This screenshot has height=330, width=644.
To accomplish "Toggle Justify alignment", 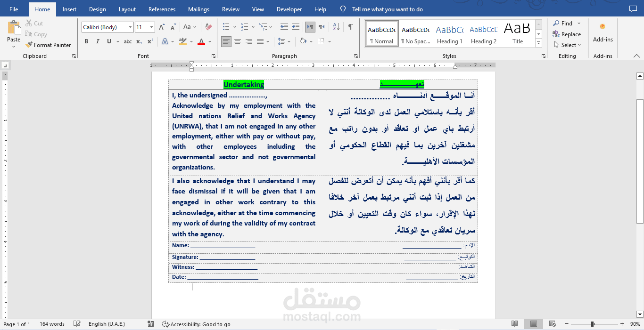I will point(260,41).
